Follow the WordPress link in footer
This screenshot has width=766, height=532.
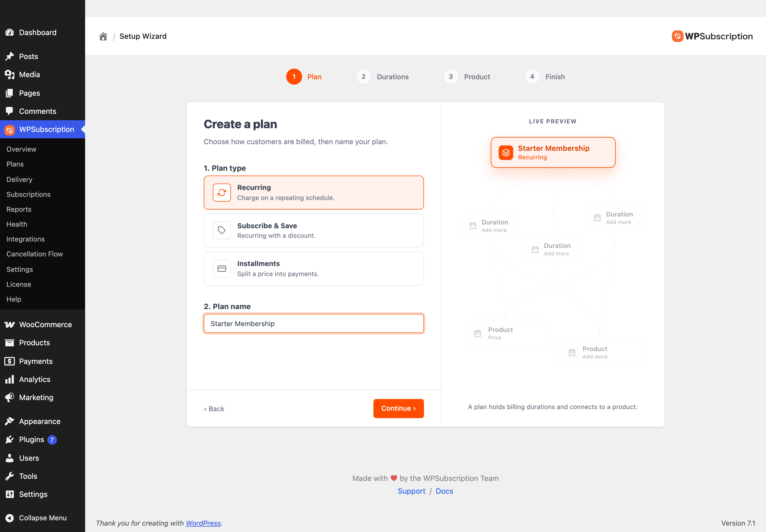click(x=203, y=523)
